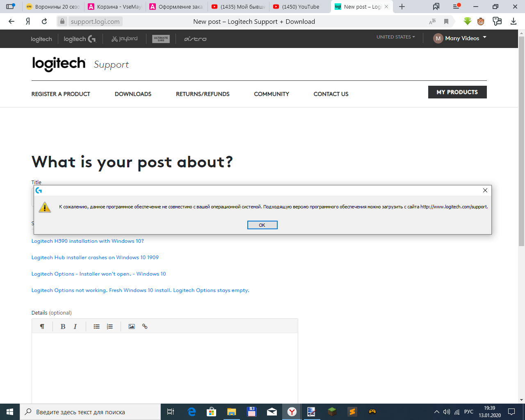Screen dimensions: 525x420
Task: Open browser downloads panel
Action: [x=514, y=21]
